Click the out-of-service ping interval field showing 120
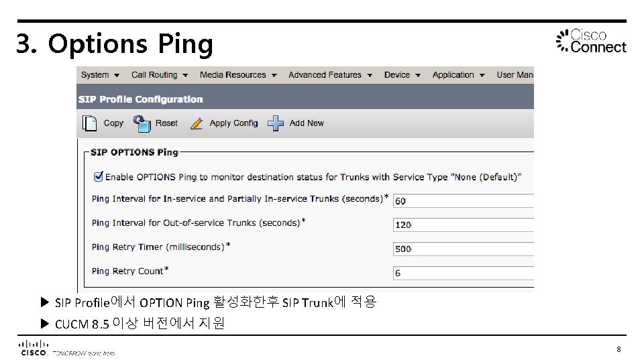Screen dimensions: 644x362 point(464,225)
